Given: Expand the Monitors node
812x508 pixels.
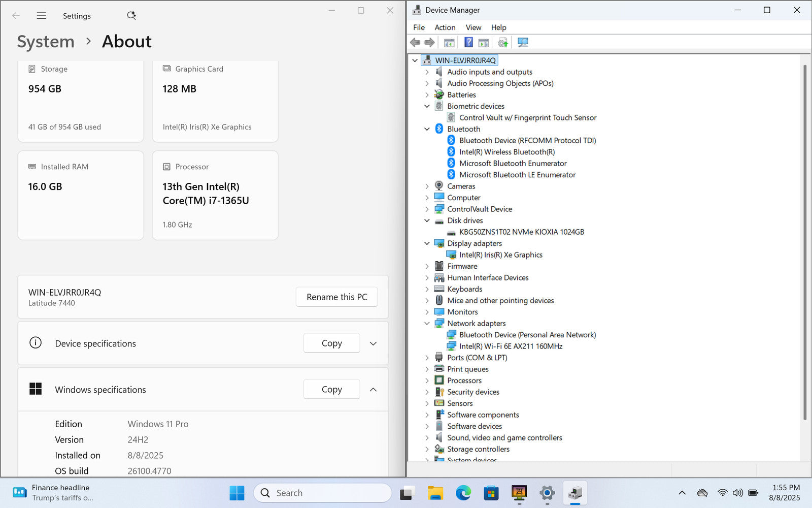Looking at the screenshot, I should point(427,312).
